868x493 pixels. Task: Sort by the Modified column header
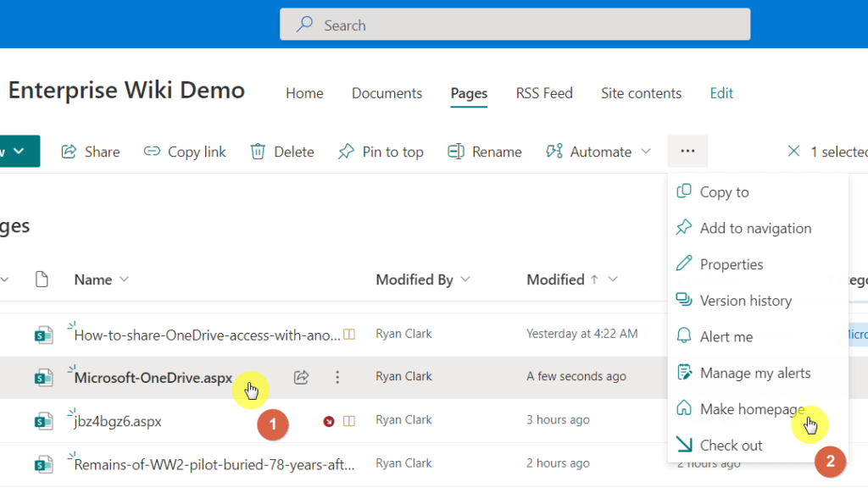coord(555,280)
